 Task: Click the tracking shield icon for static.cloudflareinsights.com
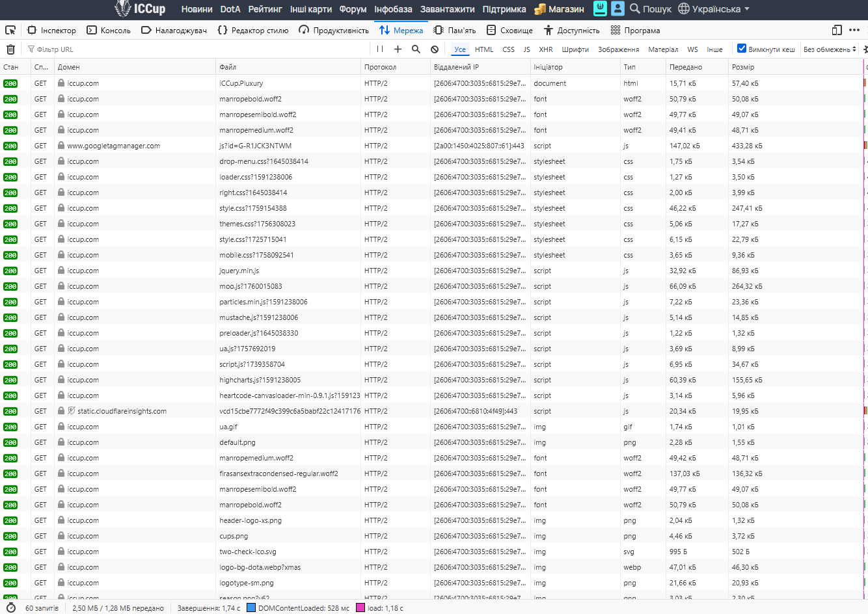tap(72, 411)
